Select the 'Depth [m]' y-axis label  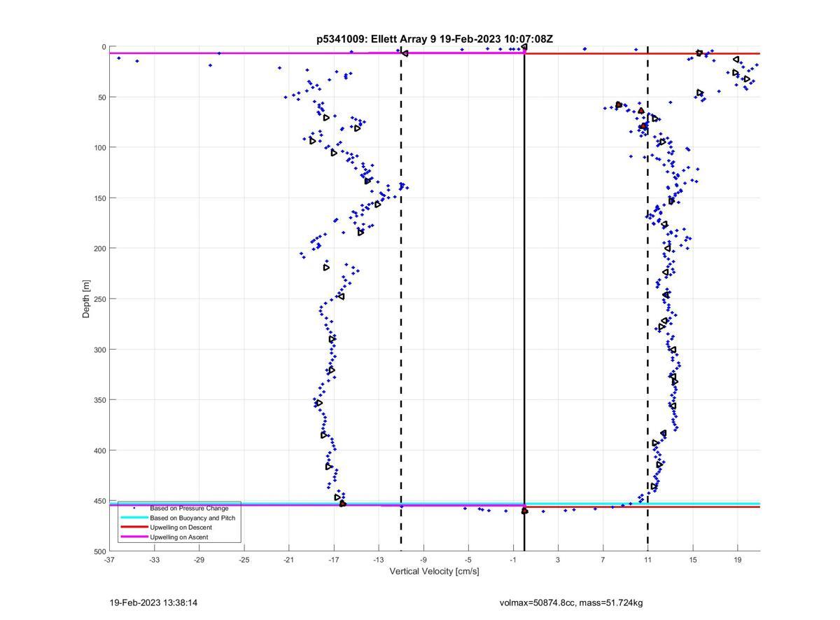tap(86, 299)
